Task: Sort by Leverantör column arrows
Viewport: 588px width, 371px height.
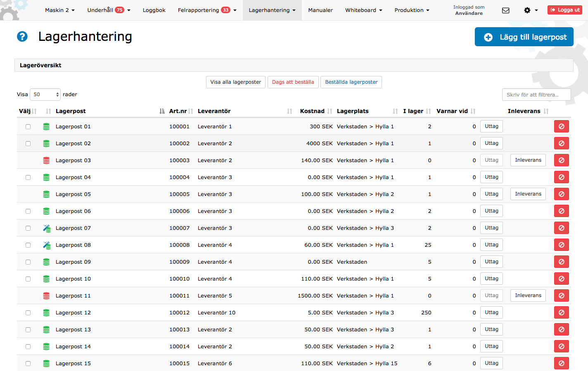Action: tap(290, 111)
